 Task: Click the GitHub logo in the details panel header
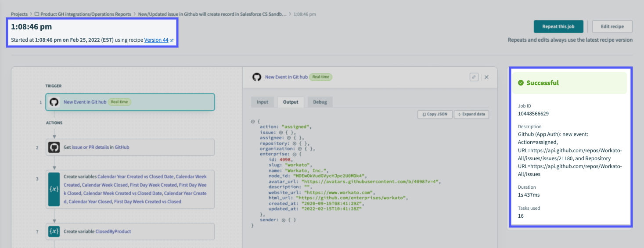257,77
